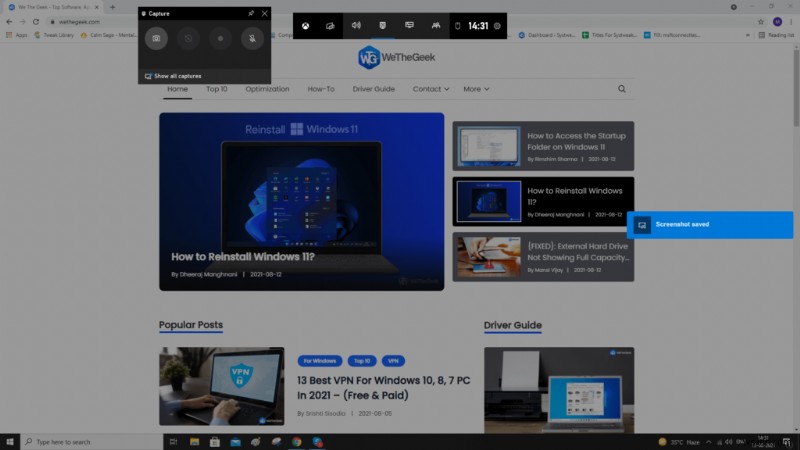Click the Startup Folder article thumbnail
The image size is (800, 450).
[x=489, y=146]
